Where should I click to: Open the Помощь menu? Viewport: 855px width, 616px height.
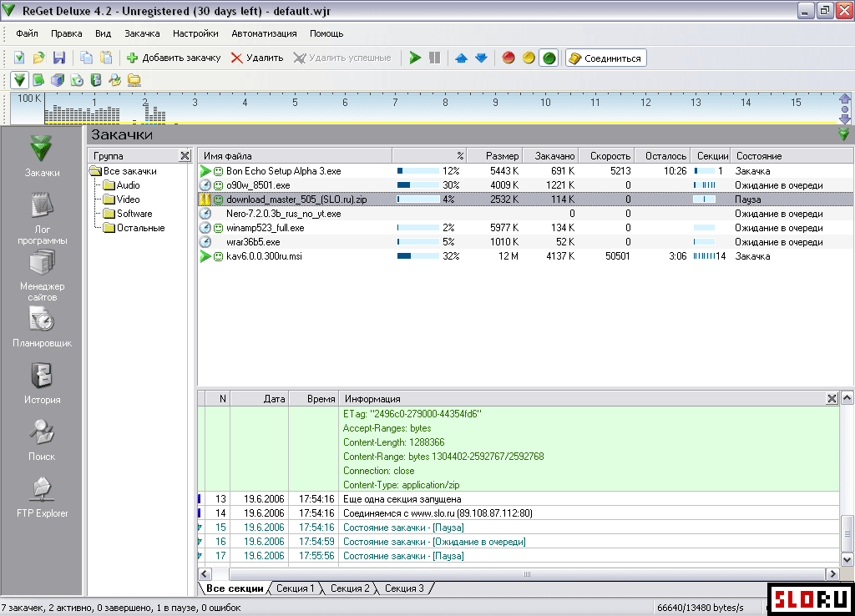(326, 33)
